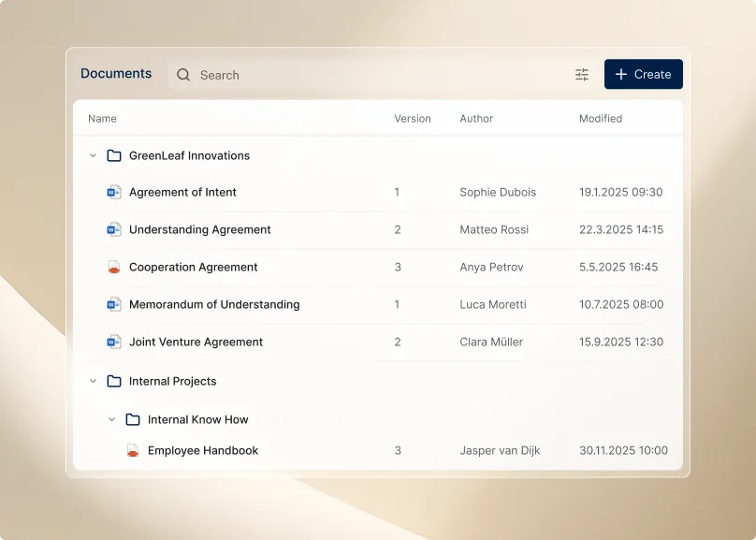
Task: Click PDF icon beside Cooperation Agreement
Action: (x=114, y=267)
